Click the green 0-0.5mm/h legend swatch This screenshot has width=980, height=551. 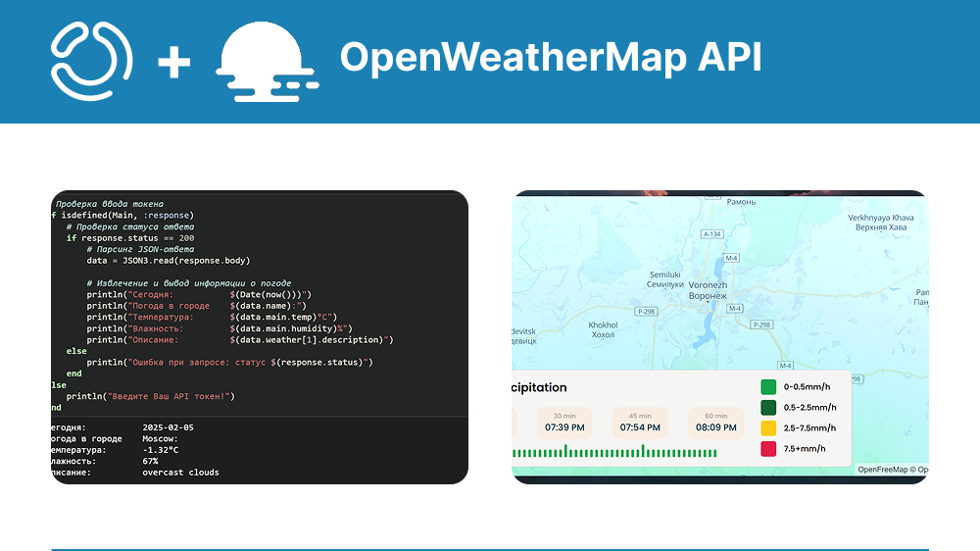point(768,387)
